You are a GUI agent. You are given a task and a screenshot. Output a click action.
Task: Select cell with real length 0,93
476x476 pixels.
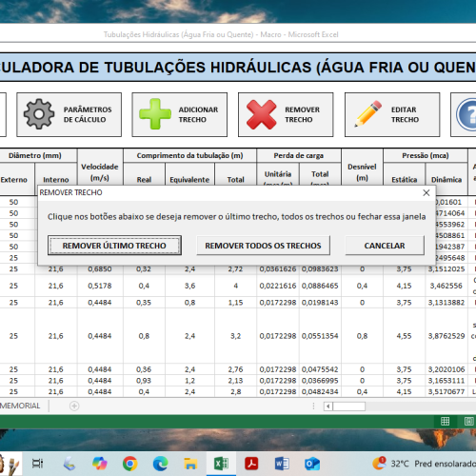(144, 381)
